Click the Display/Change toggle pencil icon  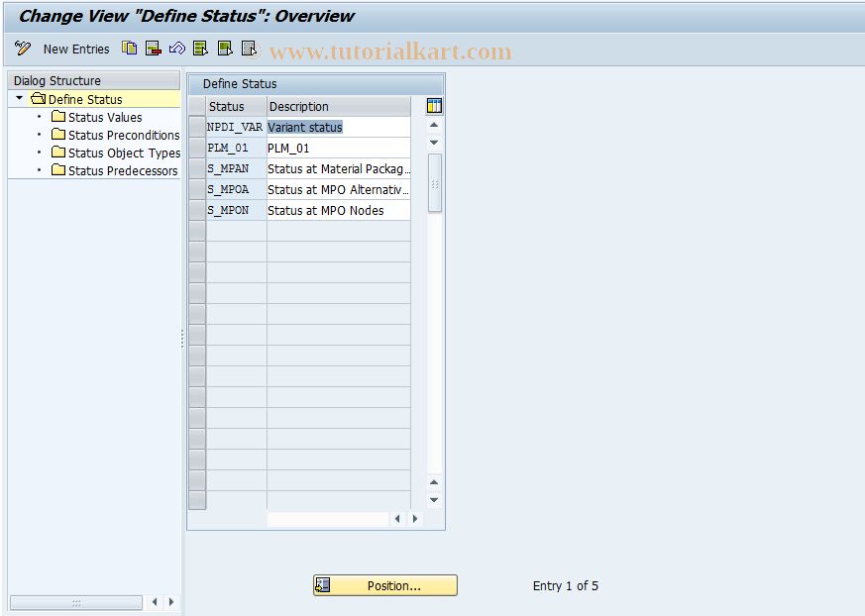point(23,49)
